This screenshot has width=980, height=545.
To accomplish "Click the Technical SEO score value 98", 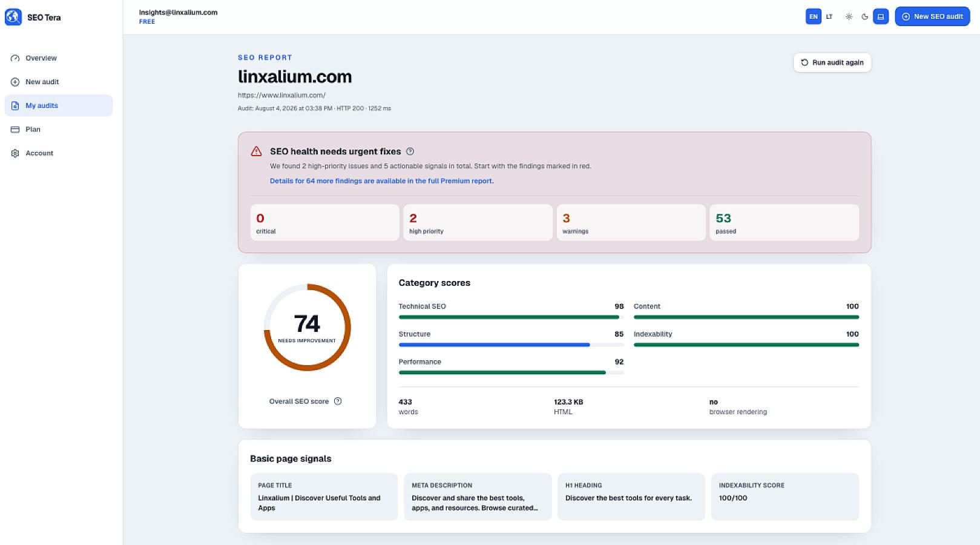I will (x=619, y=306).
